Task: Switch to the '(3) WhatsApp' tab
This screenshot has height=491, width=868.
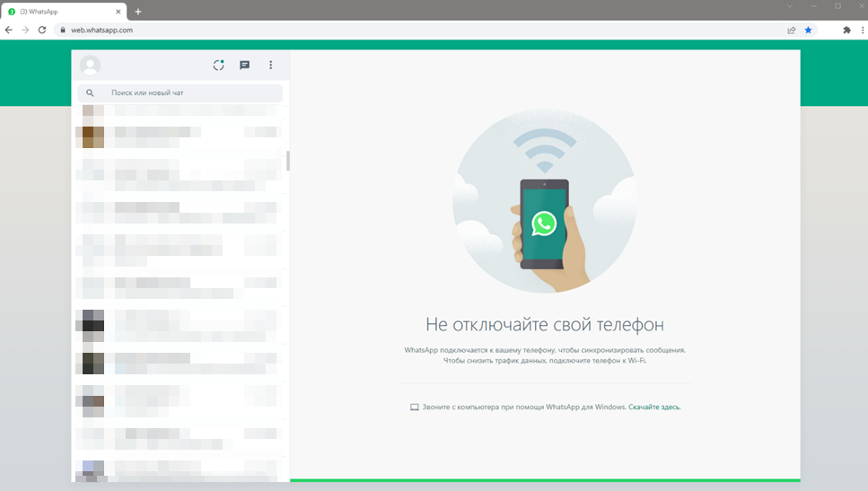Action: click(64, 12)
